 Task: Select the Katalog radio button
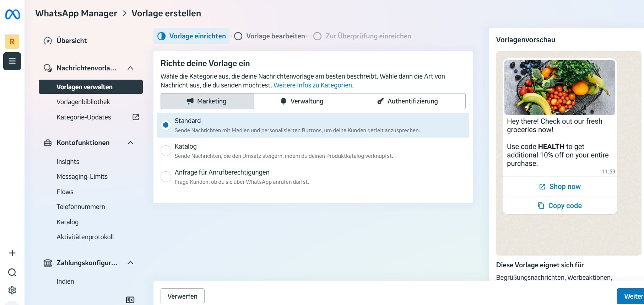[x=166, y=151]
